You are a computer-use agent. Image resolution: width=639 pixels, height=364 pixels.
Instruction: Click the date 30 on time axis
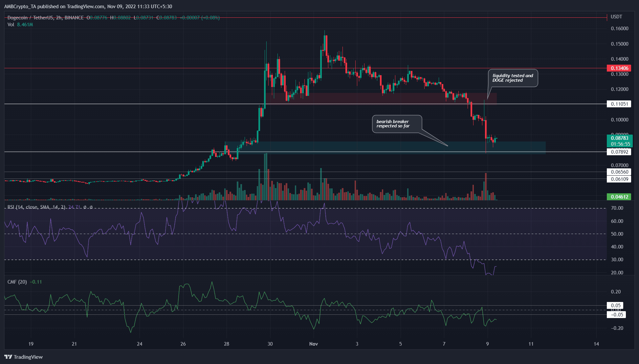270,344
